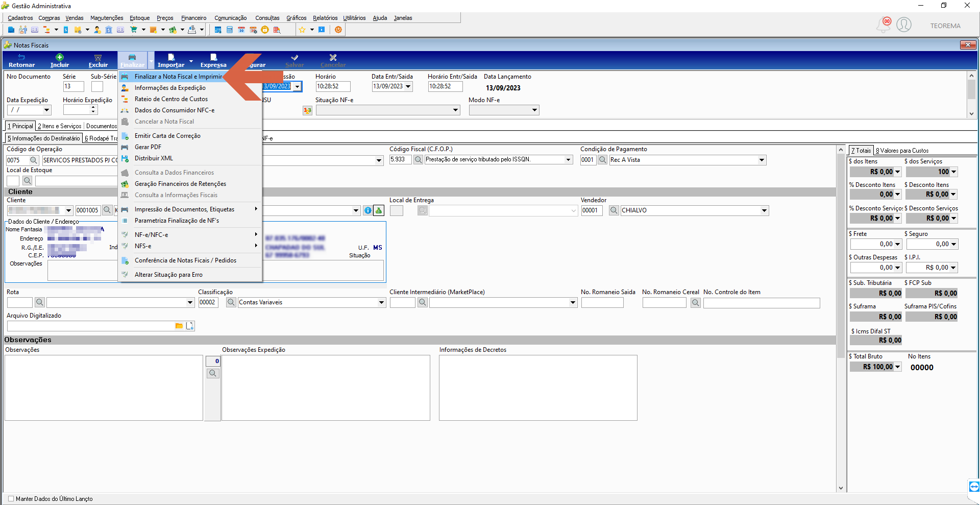Click the magnifier next to Vendedor code

click(614, 210)
